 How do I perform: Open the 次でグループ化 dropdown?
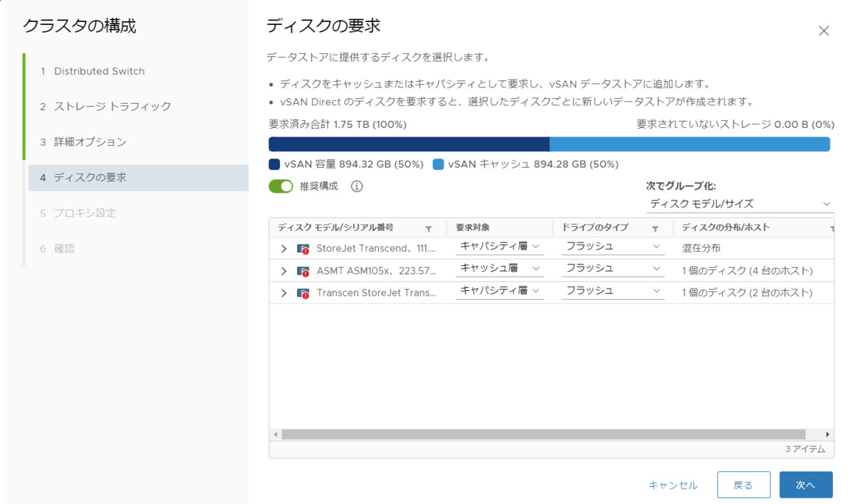(x=740, y=204)
